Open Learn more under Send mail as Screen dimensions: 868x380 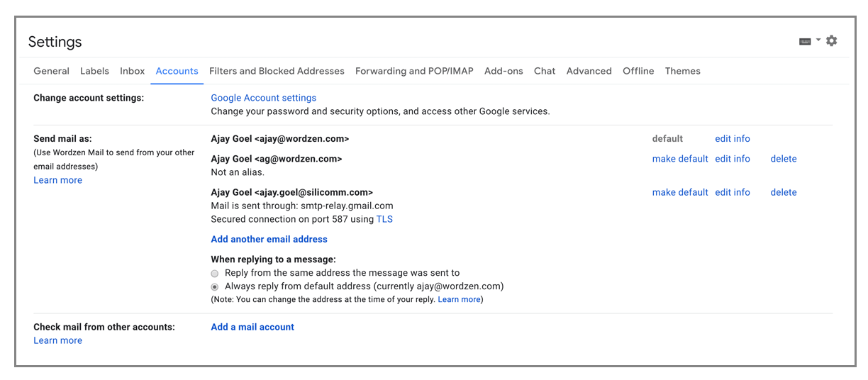pyautogui.click(x=57, y=180)
